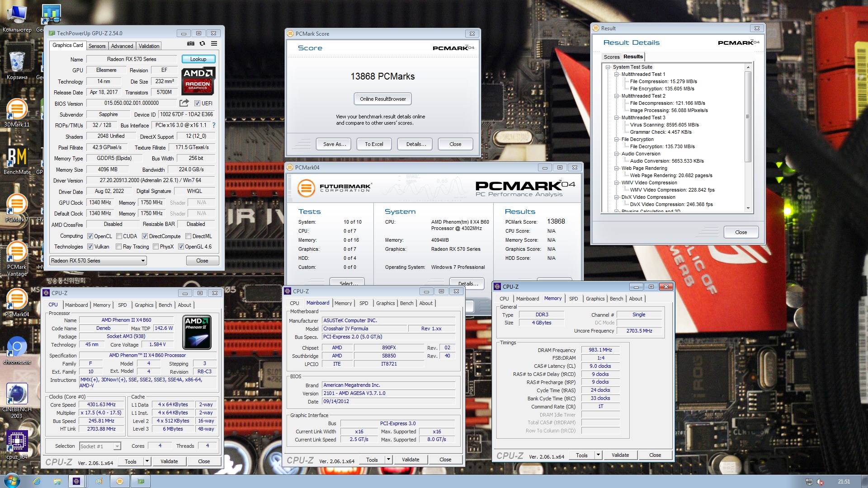Toggle the OpenGL 4.6 checkbox
Image resolution: width=868 pixels, height=488 pixels.
[x=181, y=247]
